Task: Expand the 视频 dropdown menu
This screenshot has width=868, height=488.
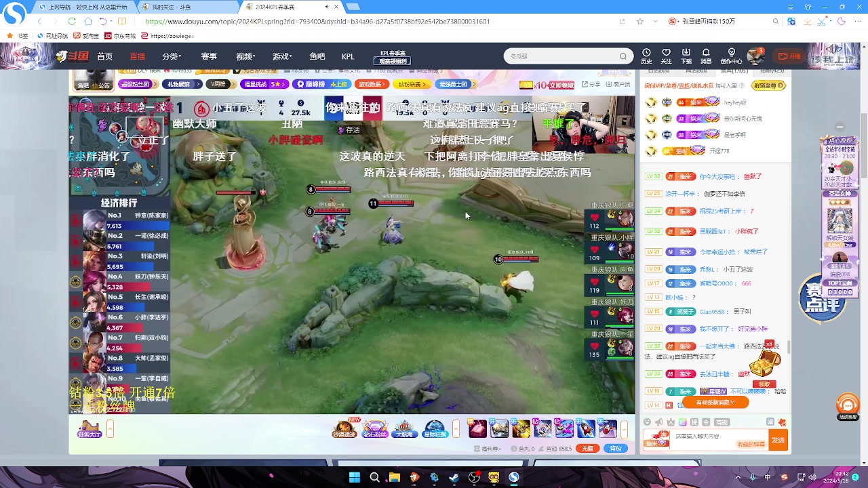Action: pos(245,56)
